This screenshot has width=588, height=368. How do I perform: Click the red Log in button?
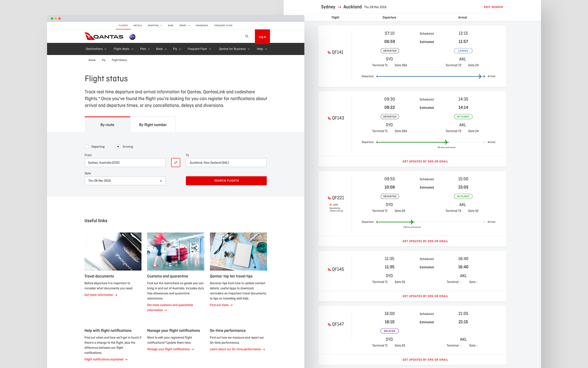[262, 37]
